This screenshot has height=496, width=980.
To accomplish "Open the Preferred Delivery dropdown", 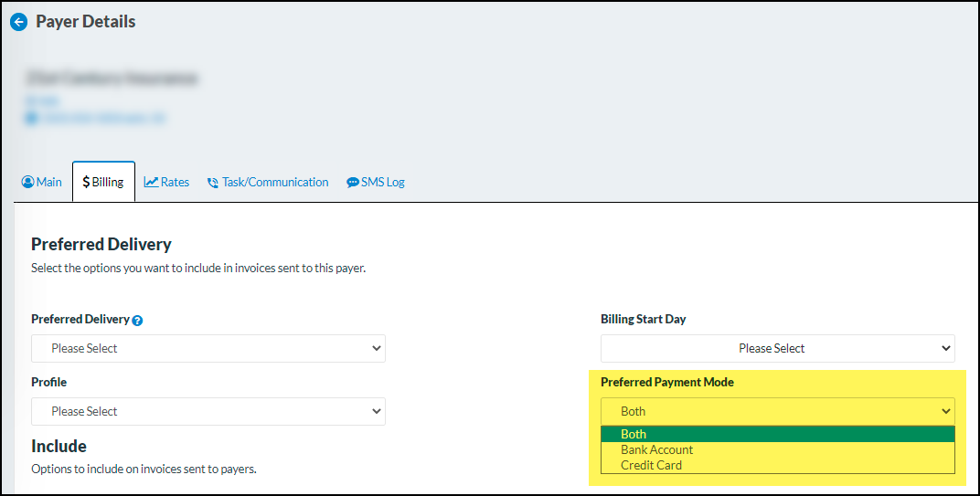I will [208, 348].
